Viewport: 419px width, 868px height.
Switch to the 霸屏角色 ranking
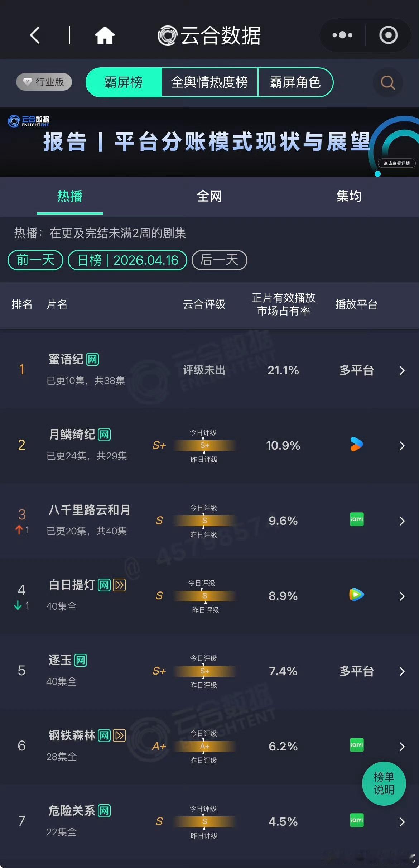click(296, 83)
